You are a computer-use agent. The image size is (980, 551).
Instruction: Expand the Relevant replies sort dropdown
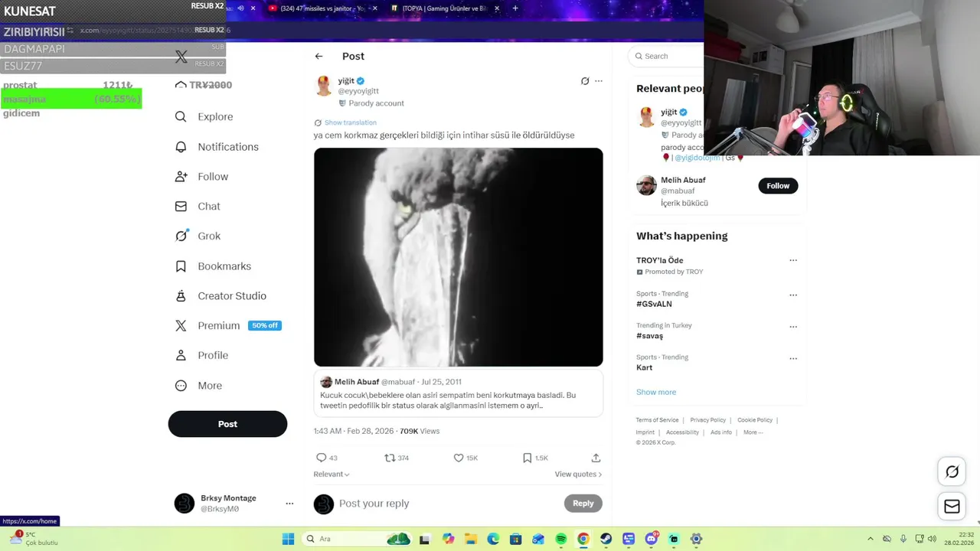[332, 474]
